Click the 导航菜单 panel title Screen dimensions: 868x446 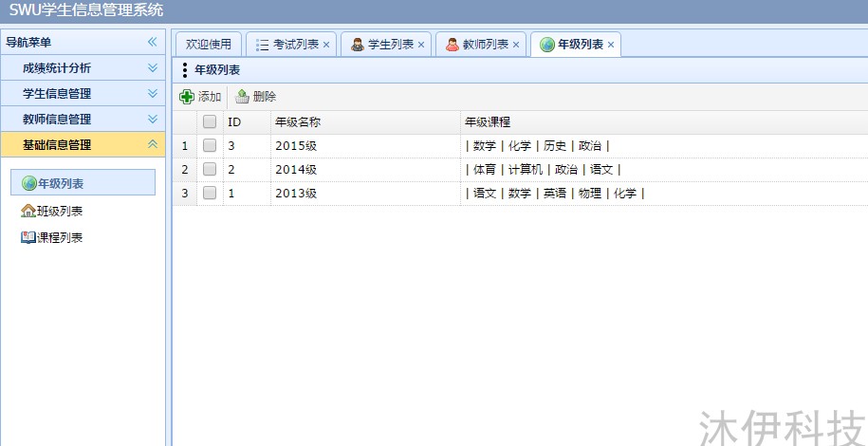pyautogui.click(x=28, y=42)
